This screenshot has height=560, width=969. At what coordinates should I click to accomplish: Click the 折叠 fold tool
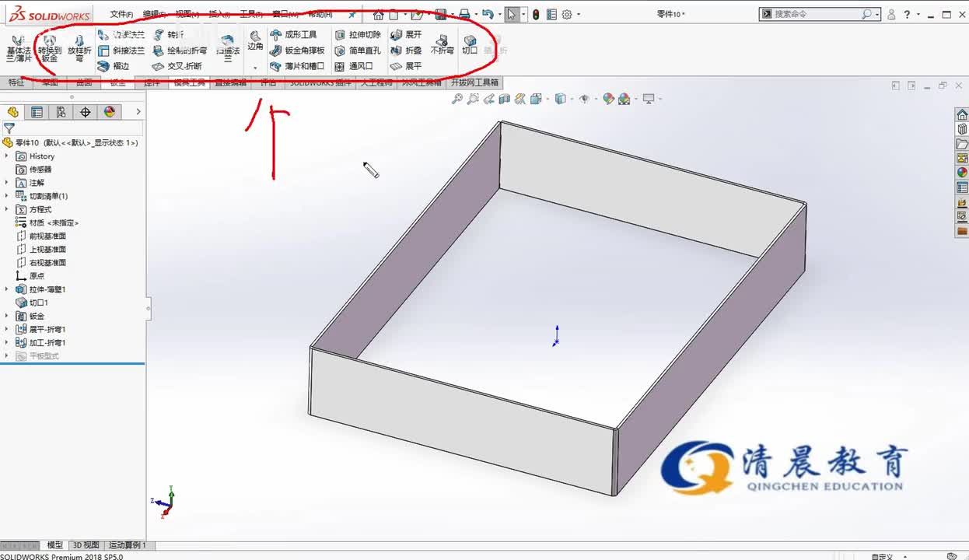pyautogui.click(x=406, y=51)
